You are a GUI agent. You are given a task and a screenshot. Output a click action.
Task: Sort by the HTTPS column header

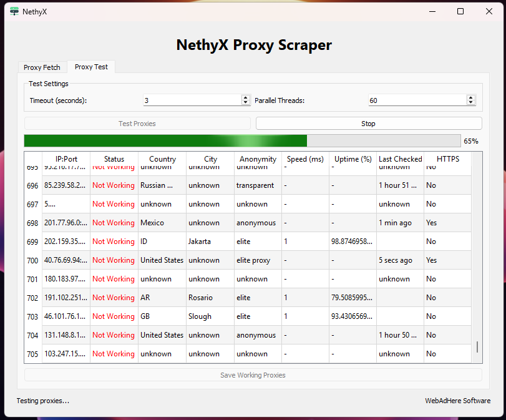447,159
